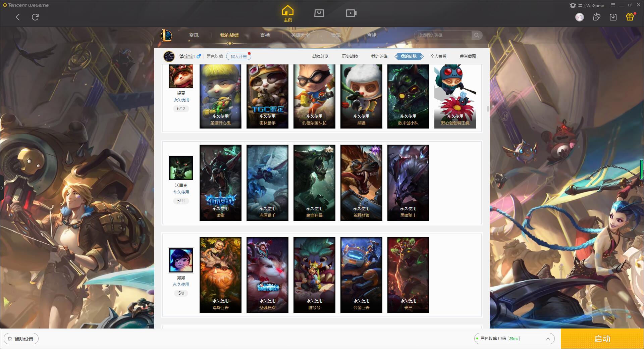Open the 野心勃勃特工蝇 skin card
Image resolution: width=644 pixels, height=349 pixels.
click(x=455, y=96)
